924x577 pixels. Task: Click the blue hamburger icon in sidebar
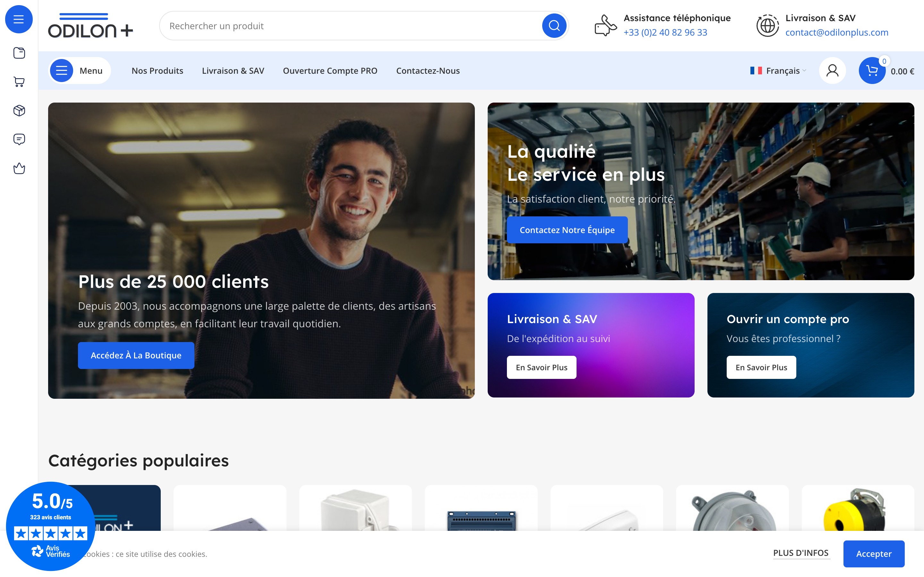(x=19, y=19)
